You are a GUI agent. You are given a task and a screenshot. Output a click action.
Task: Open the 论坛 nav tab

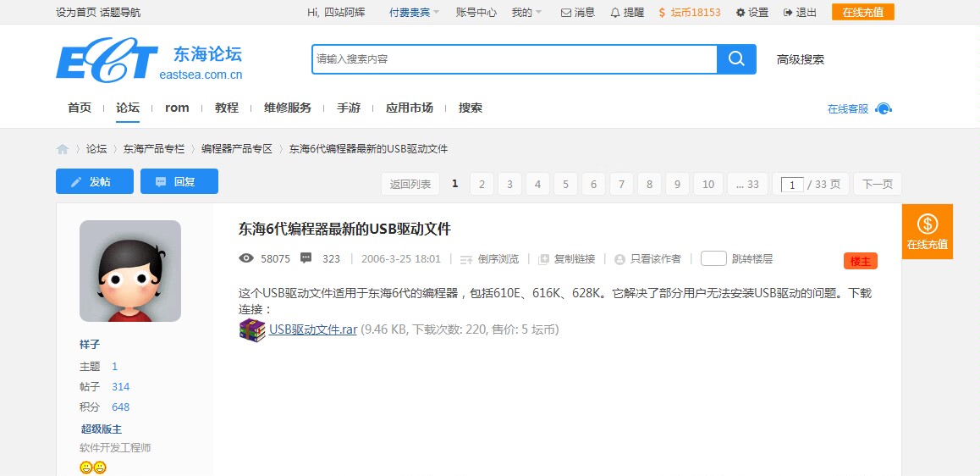click(128, 108)
